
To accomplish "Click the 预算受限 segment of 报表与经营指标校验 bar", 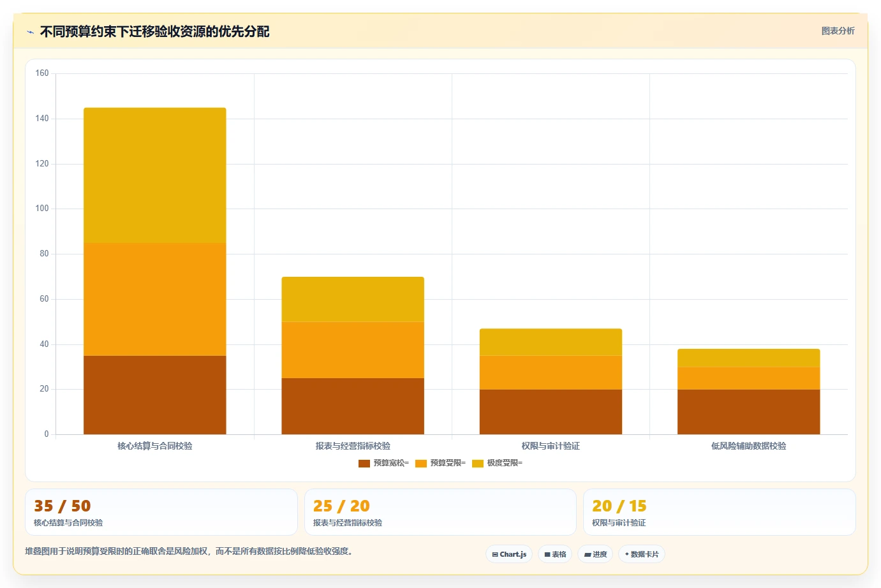I will (353, 350).
